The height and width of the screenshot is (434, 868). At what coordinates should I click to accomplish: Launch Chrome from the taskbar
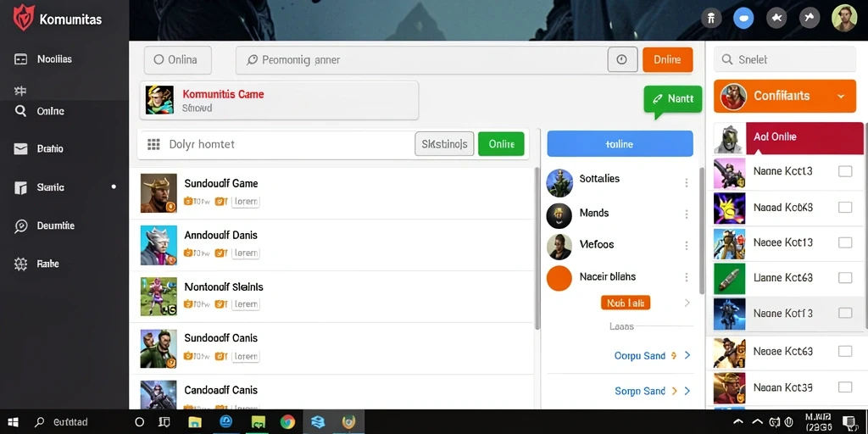[x=287, y=422]
